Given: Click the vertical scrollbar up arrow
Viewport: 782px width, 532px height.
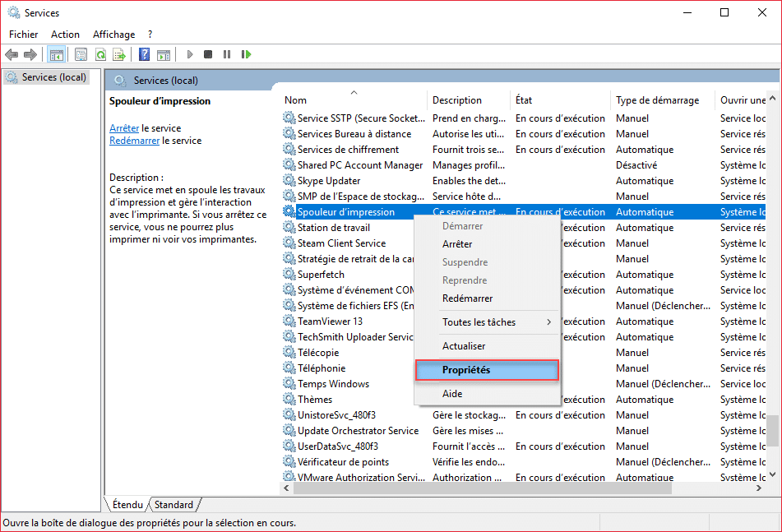Looking at the screenshot, I should coord(772,98).
